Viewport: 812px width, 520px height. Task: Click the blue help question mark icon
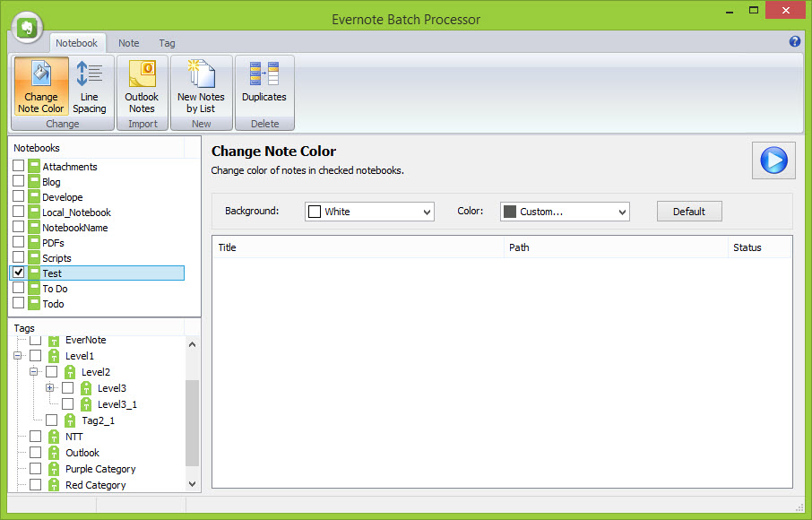(x=795, y=42)
